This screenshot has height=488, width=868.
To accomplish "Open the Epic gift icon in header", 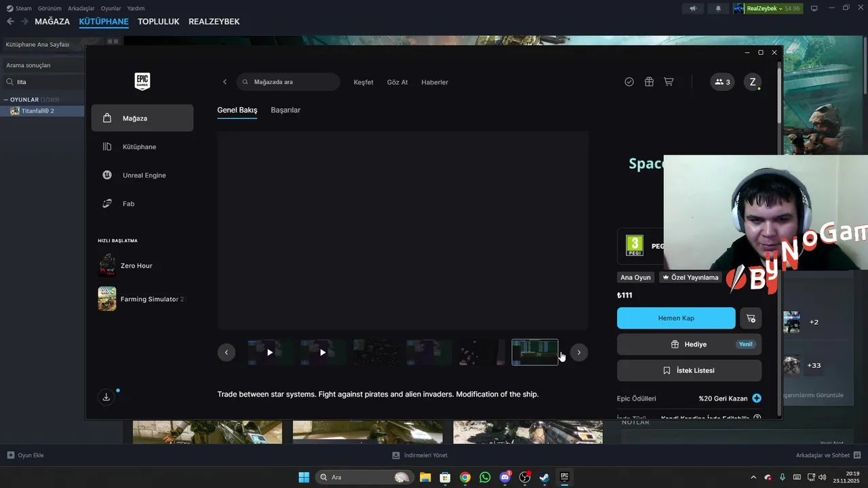I will point(649,82).
